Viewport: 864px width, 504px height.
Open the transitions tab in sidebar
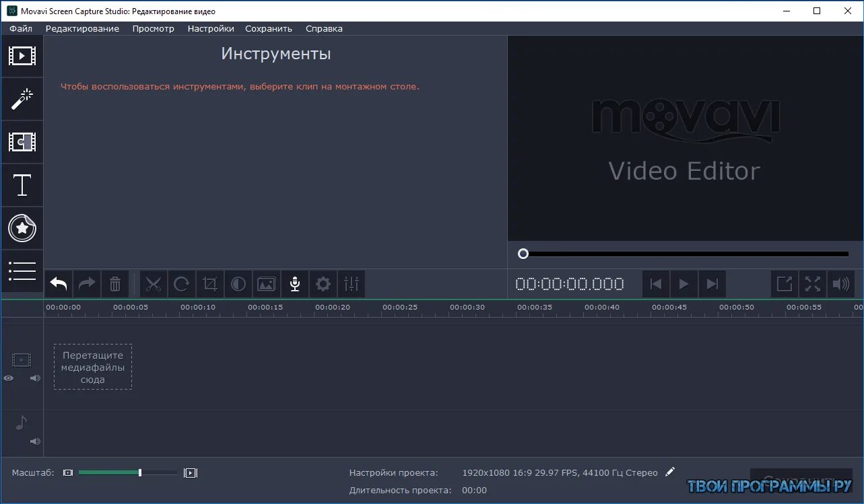point(22,142)
